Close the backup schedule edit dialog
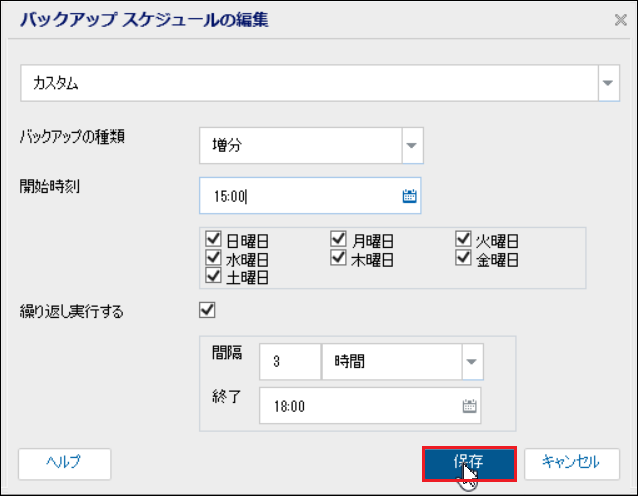 click(x=620, y=19)
